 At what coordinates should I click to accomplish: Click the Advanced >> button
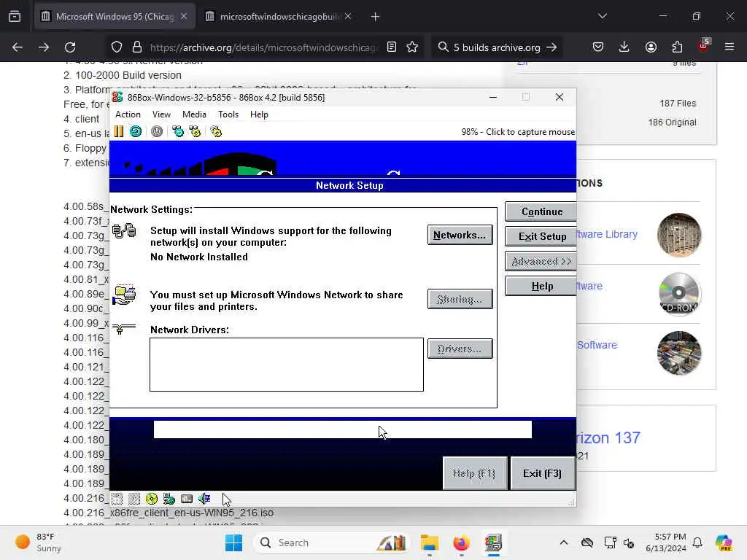coord(541,261)
